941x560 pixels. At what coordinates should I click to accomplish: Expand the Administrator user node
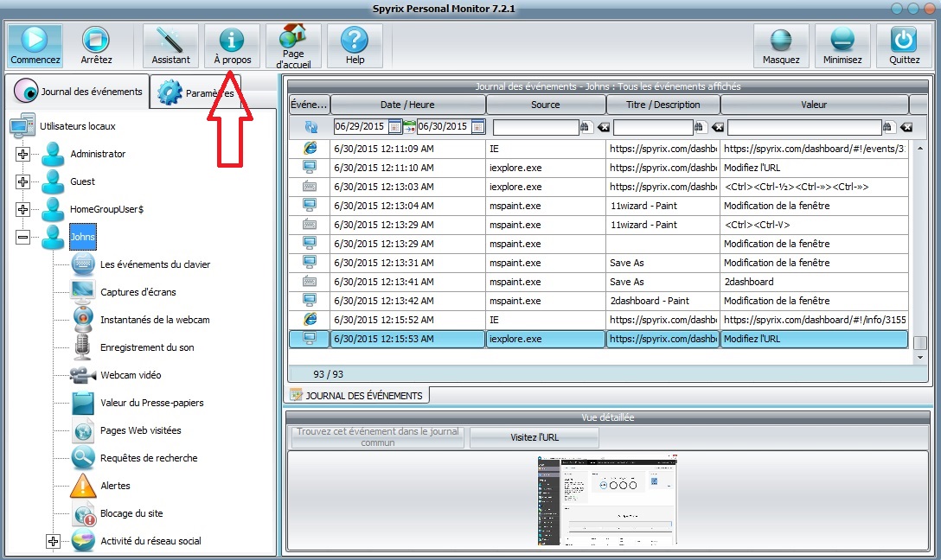pyautogui.click(x=22, y=154)
